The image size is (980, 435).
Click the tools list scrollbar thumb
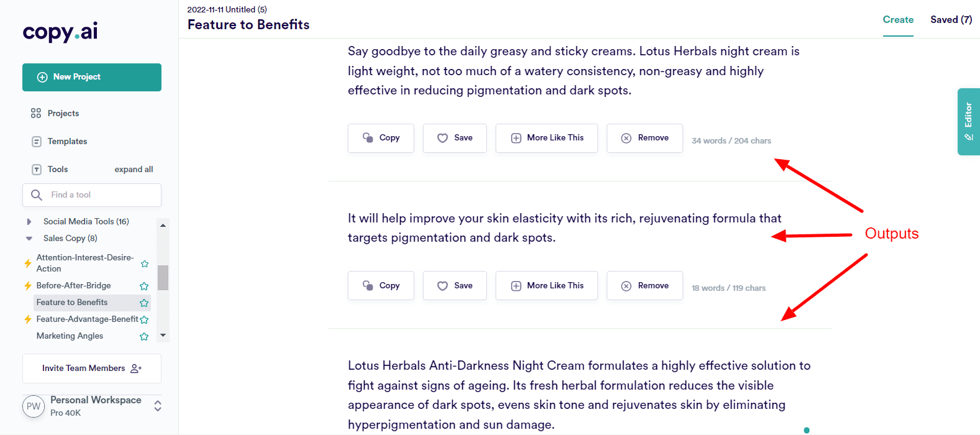coord(163,278)
